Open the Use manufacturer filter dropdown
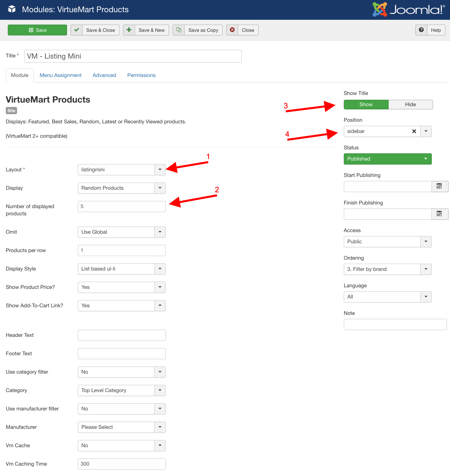The width and height of the screenshot is (450, 476). (122, 409)
